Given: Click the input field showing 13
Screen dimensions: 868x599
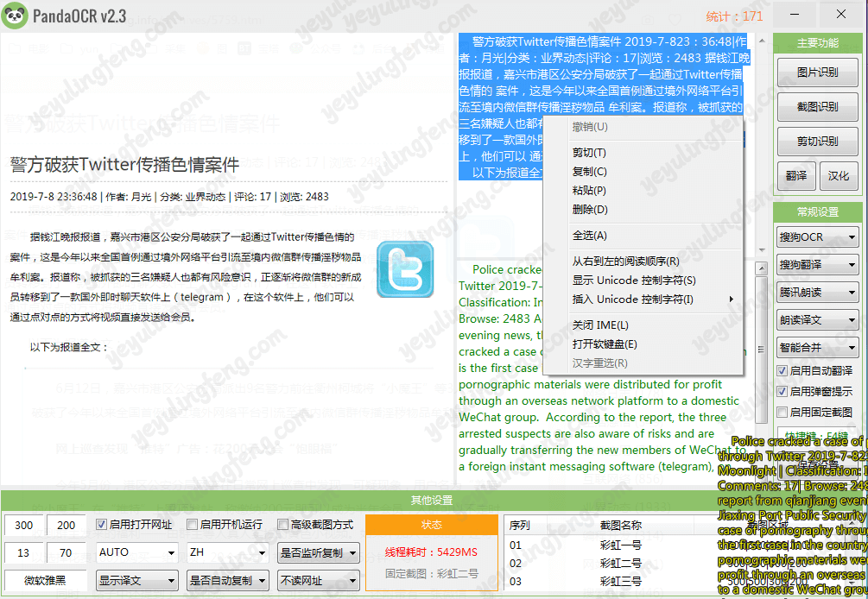Looking at the screenshot, I should pos(24,552).
